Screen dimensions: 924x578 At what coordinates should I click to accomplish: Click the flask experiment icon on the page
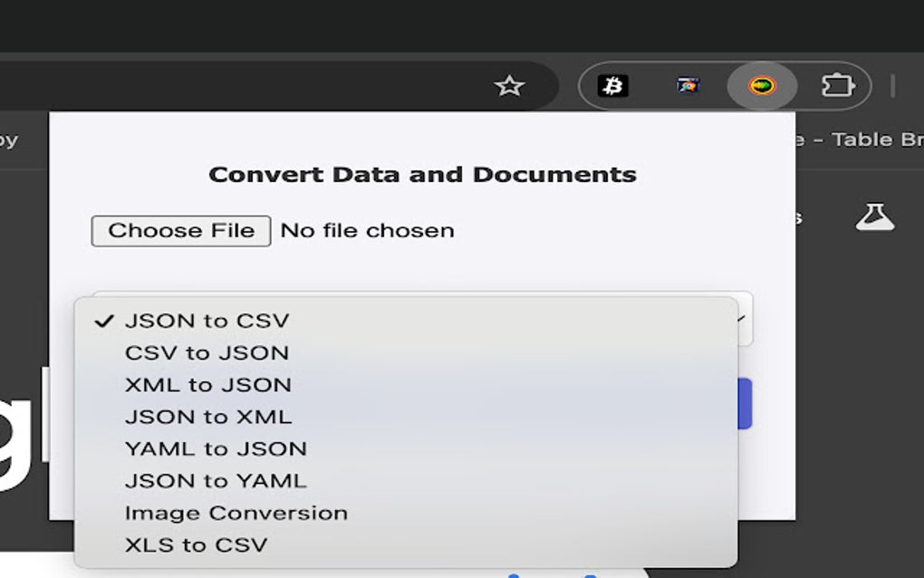click(x=875, y=216)
